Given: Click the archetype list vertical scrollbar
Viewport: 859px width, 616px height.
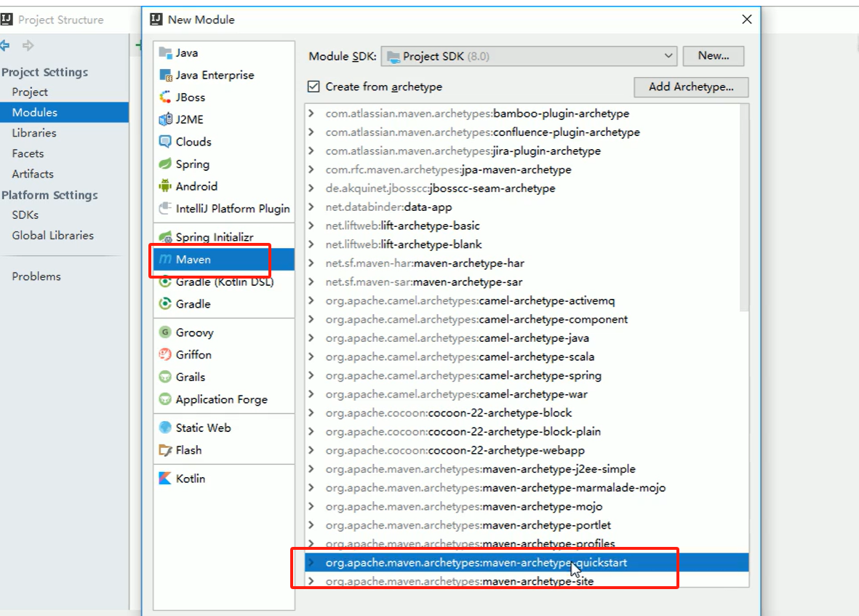Looking at the screenshot, I should coord(744,208).
